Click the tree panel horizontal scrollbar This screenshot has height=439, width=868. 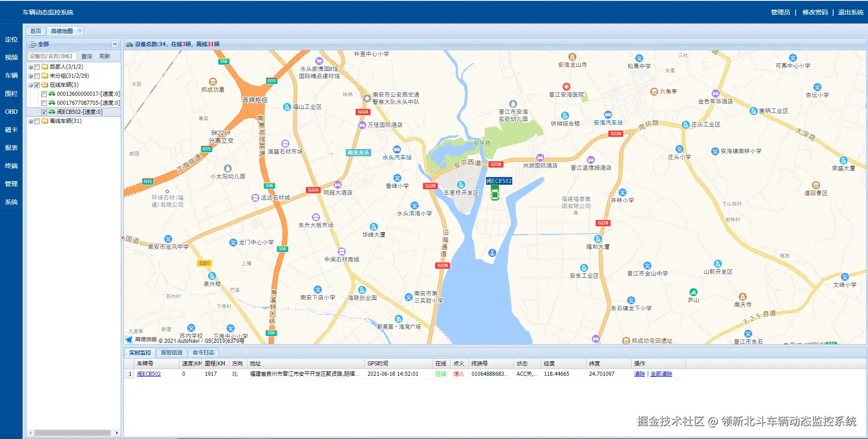coord(73,433)
